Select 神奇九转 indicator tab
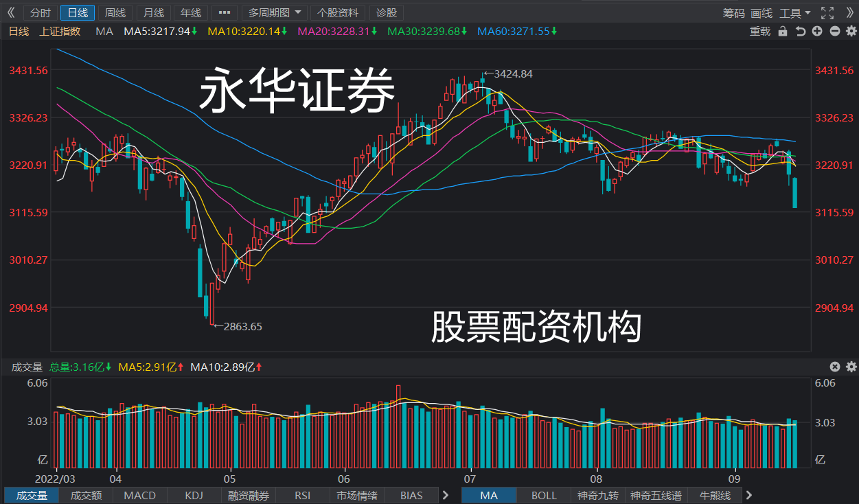This screenshot has height=504, width=859. (x=598, y=495)
